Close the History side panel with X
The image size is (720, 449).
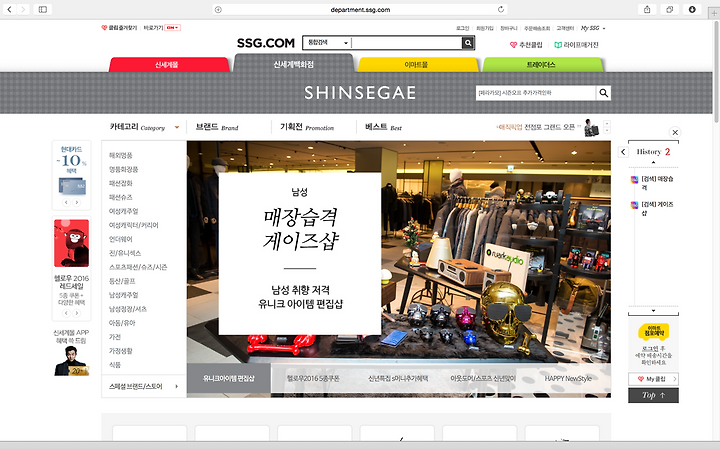click(x=675, y=132)
